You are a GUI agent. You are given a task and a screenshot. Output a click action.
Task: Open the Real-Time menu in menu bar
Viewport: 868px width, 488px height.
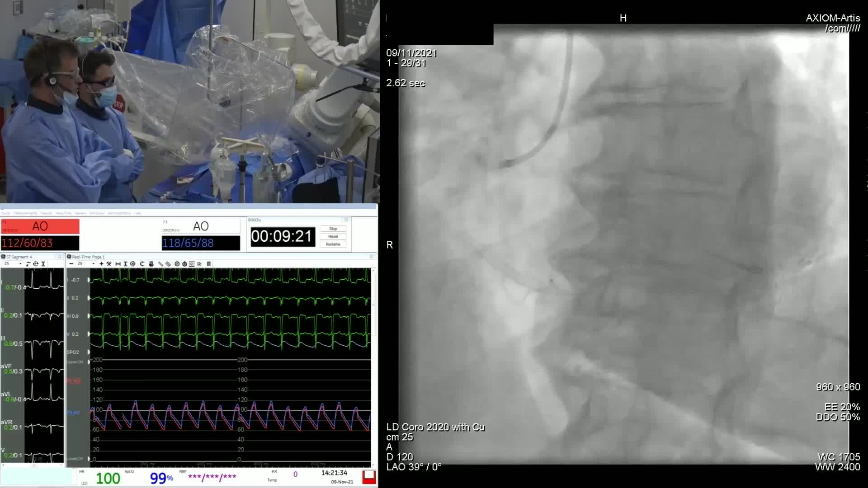click(63, 213)
